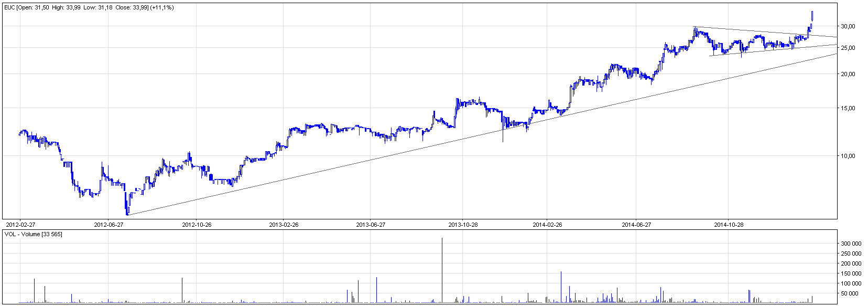Select the 2012-06-27 date axis label
The width and height of the screenshot is (868, 306).
coord(108,225)
